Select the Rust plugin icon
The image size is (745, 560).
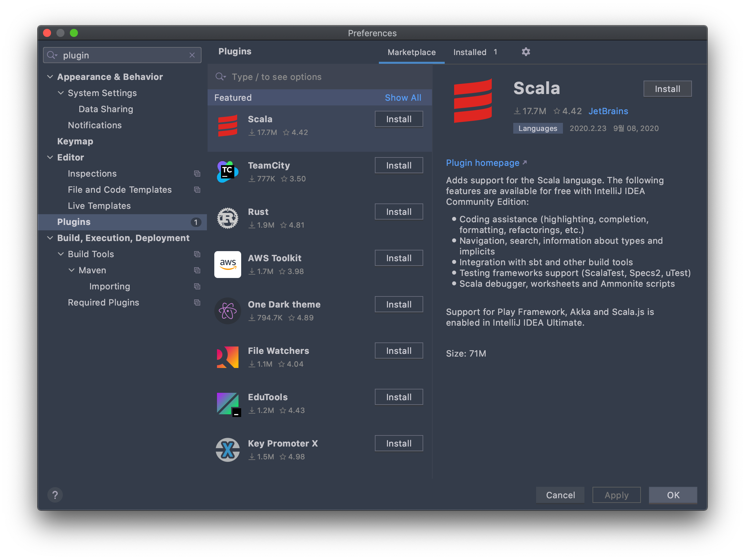[228, 218]
